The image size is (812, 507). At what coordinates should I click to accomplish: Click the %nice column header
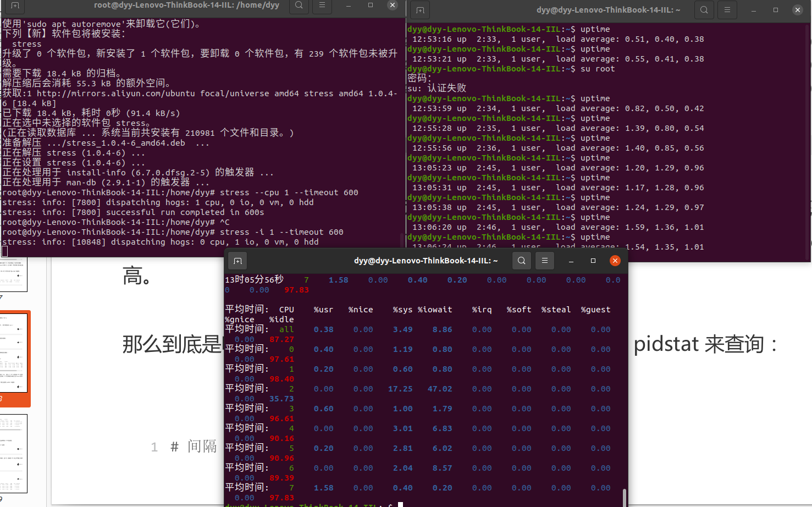pos(361,310)
